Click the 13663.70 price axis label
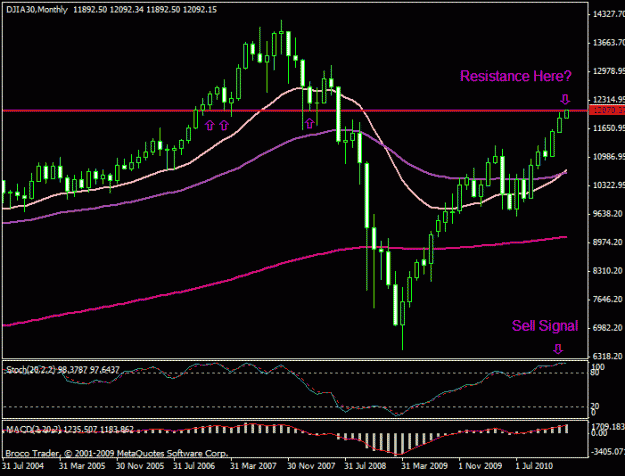The height and width of the screenshot is (476, 625). click(609, 42)
